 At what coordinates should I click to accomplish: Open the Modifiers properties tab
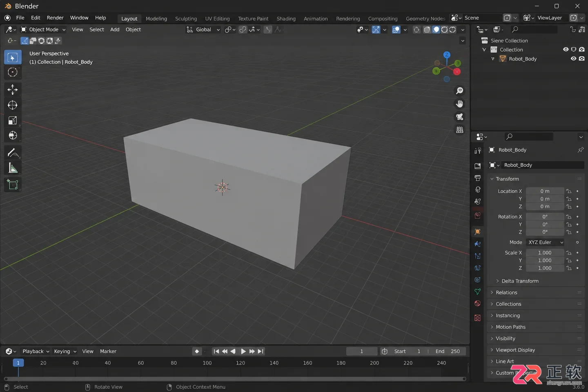[477, 244]
